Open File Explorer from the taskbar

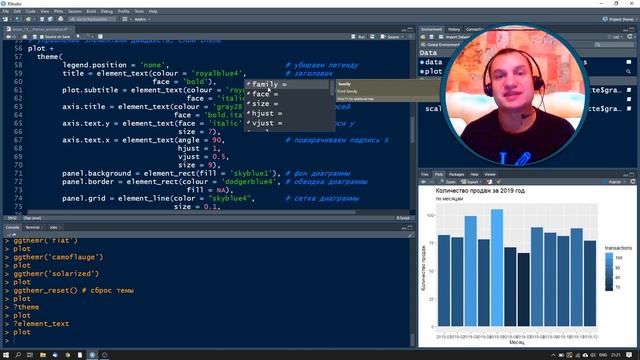click(42, 355)
